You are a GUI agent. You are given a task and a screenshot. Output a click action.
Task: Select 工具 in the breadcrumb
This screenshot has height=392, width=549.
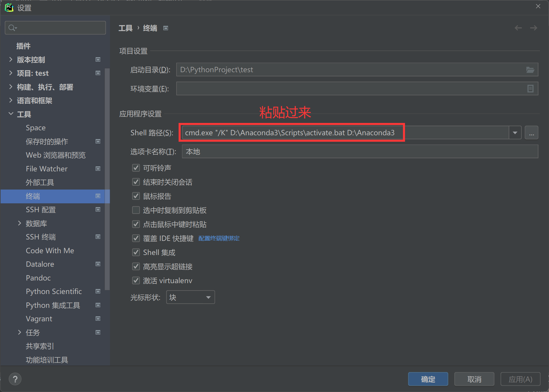125,28
